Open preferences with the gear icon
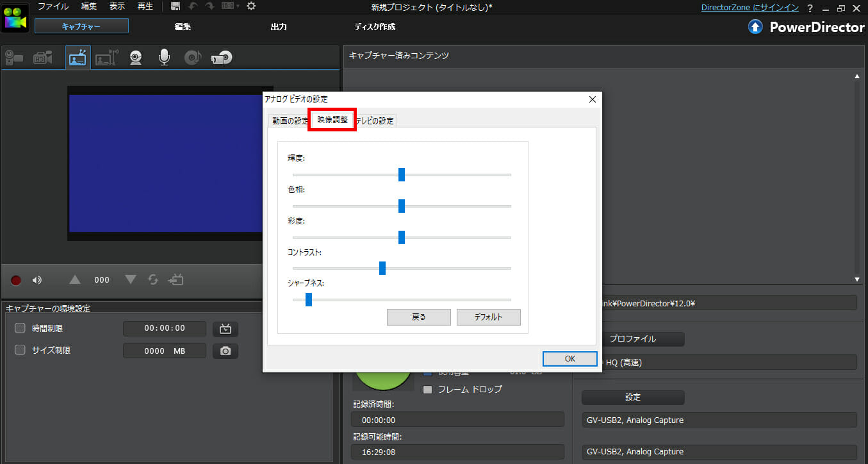 (251, 6)
